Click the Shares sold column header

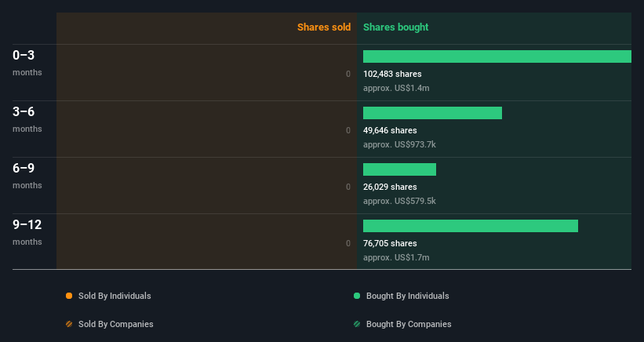coord(324,27)
